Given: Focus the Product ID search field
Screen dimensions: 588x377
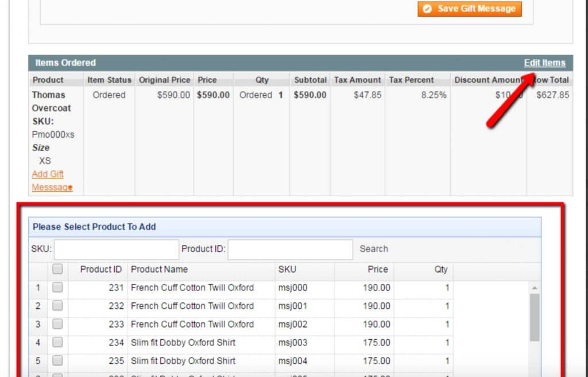Looking at the screenshot, I should click(x=290, y=249).
